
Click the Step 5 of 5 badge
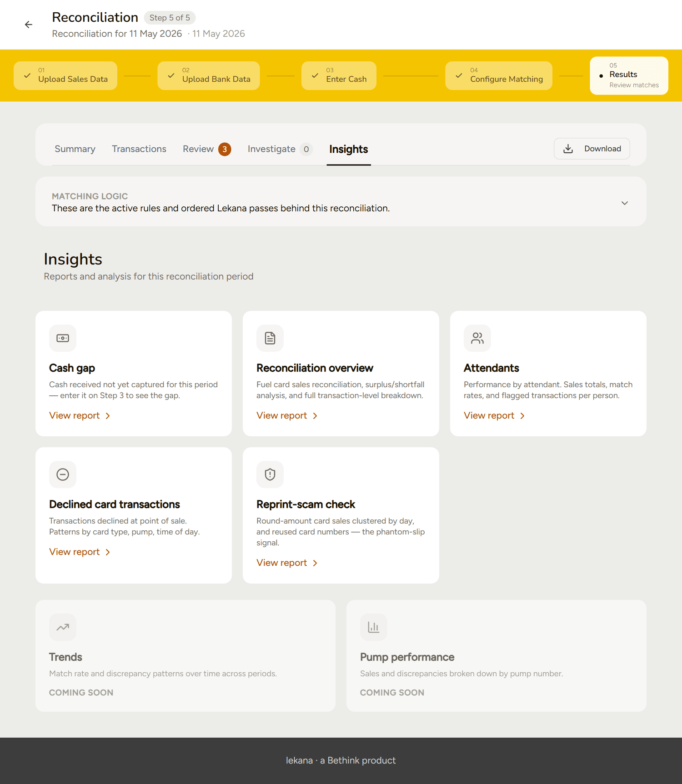coord(170,18)
